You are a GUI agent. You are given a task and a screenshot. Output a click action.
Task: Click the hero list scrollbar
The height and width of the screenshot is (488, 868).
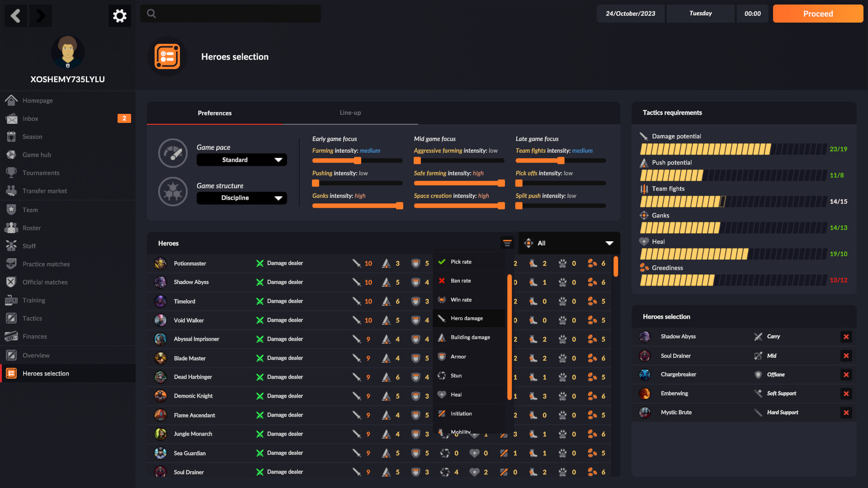point(616,267)
